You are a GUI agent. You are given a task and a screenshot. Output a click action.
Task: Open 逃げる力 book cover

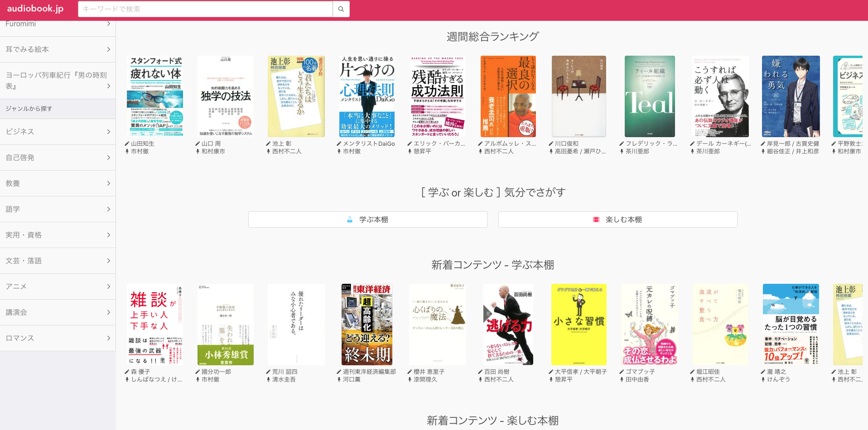508,325
